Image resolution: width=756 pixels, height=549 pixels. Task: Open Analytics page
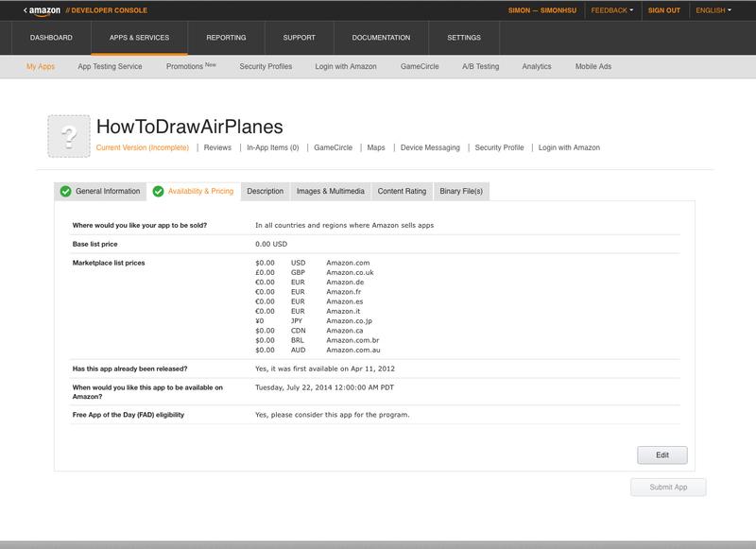pyautogui.click(x=537, y=66)
